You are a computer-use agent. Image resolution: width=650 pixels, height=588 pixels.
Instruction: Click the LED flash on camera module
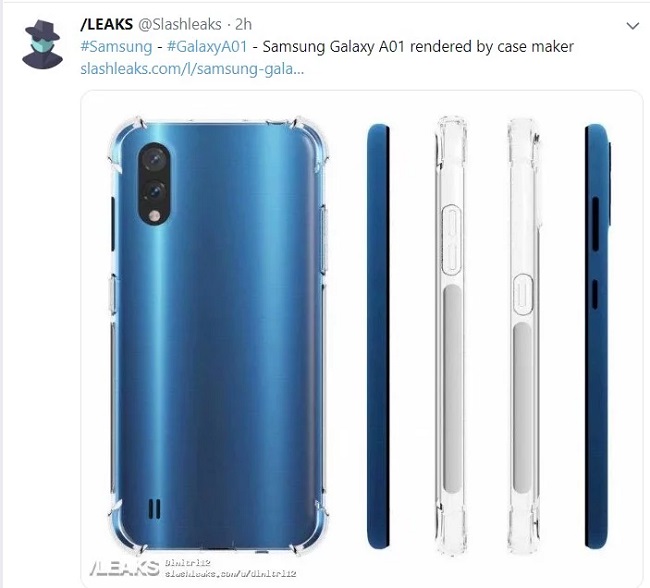click(155, 216)
